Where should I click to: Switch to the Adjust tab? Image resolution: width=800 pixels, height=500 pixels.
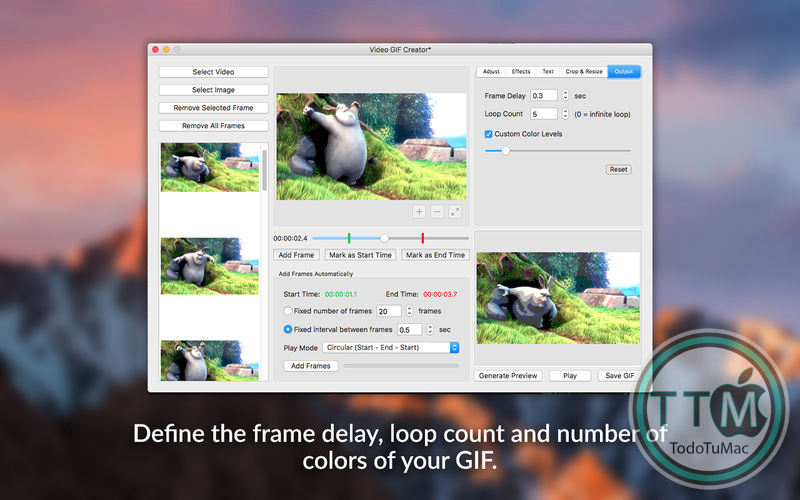click(x=491, y=71)
